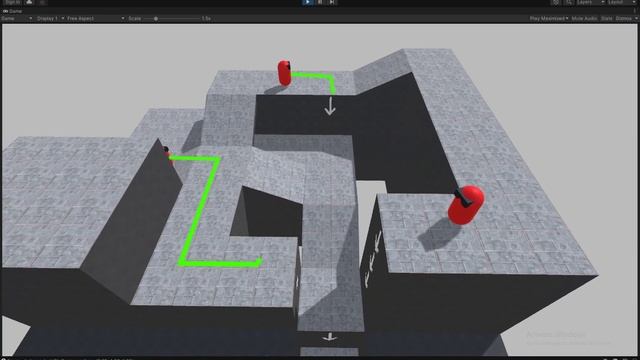Click the cloud services icon

(29, 2)
